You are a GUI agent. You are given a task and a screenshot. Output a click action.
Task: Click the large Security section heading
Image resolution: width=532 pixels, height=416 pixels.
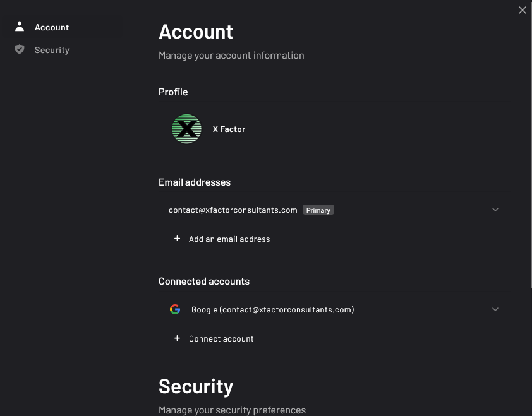coord(196,386)
